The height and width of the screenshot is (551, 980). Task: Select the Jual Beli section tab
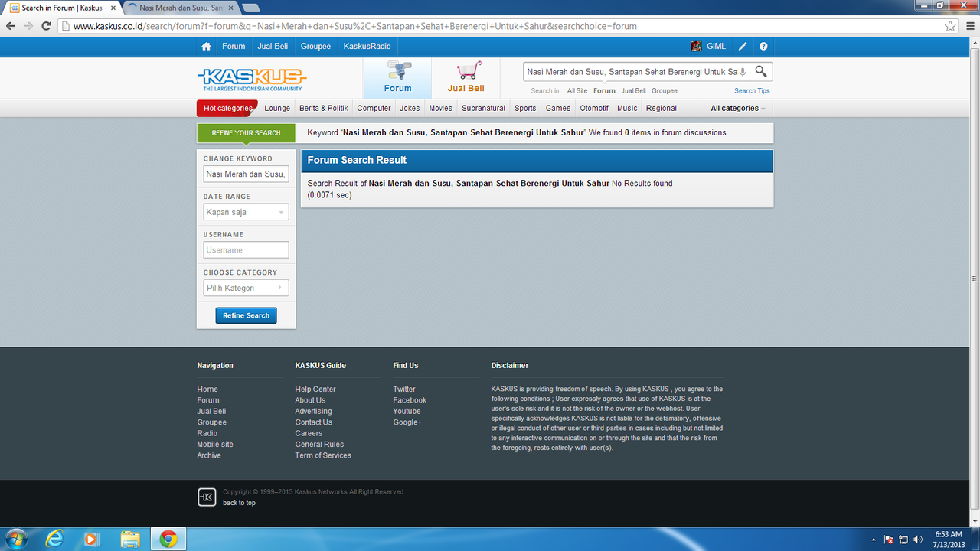[466, 78]
